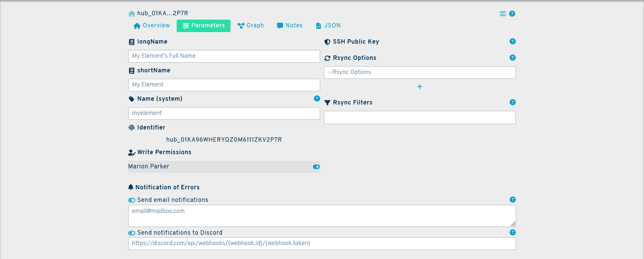
Task: Select the identifier hub_01KA96WHERYQZ0M6111ZKV2P7R text
Action: tap(224, 140)
